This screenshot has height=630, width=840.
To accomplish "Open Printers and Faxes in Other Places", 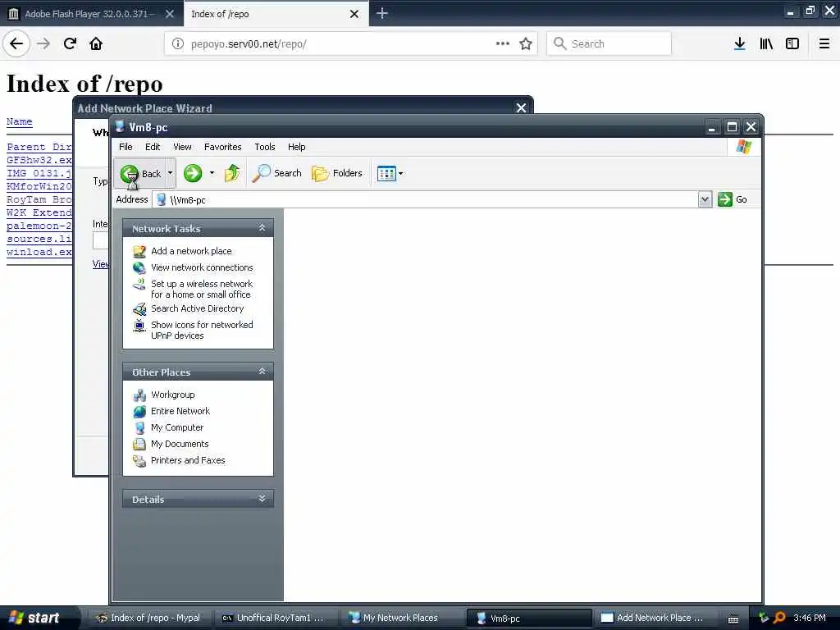I will pyautogui.click(x=188, y=460).
